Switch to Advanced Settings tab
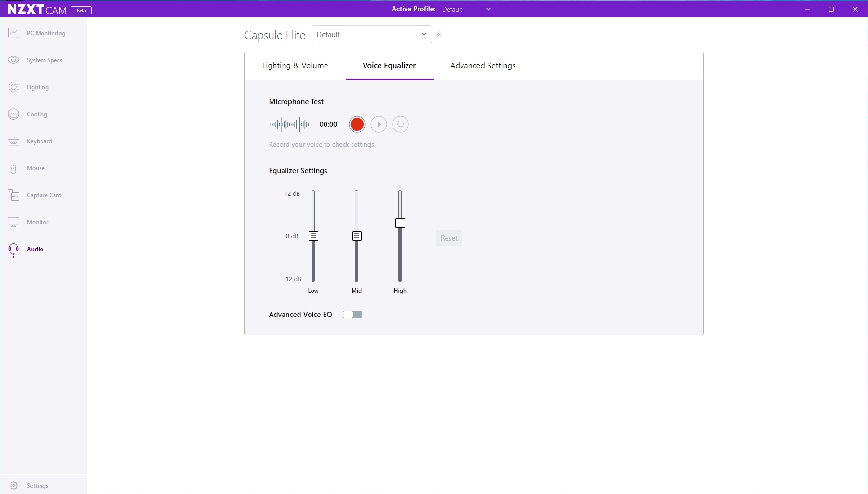 [x=483, y=66]
